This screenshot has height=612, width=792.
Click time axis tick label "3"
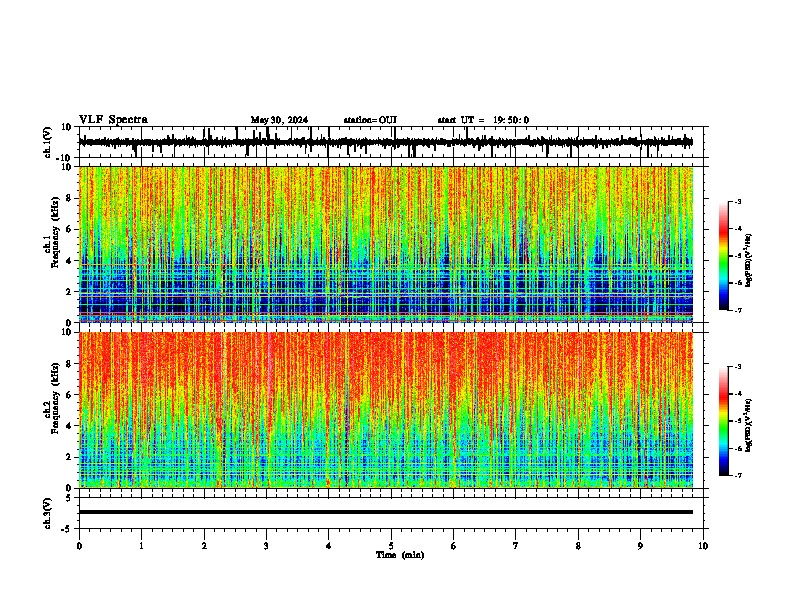coord(266,546)
